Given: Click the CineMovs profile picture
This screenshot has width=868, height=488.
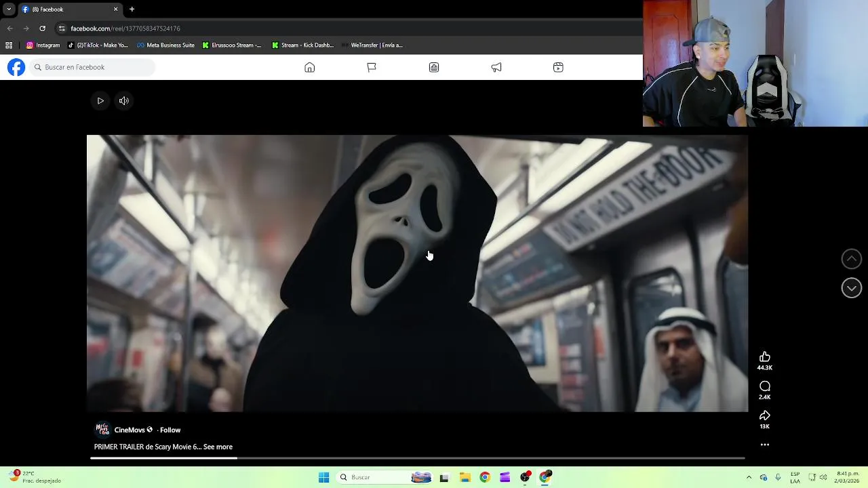Looking at the screenshot, I should [x=102, y=429].
